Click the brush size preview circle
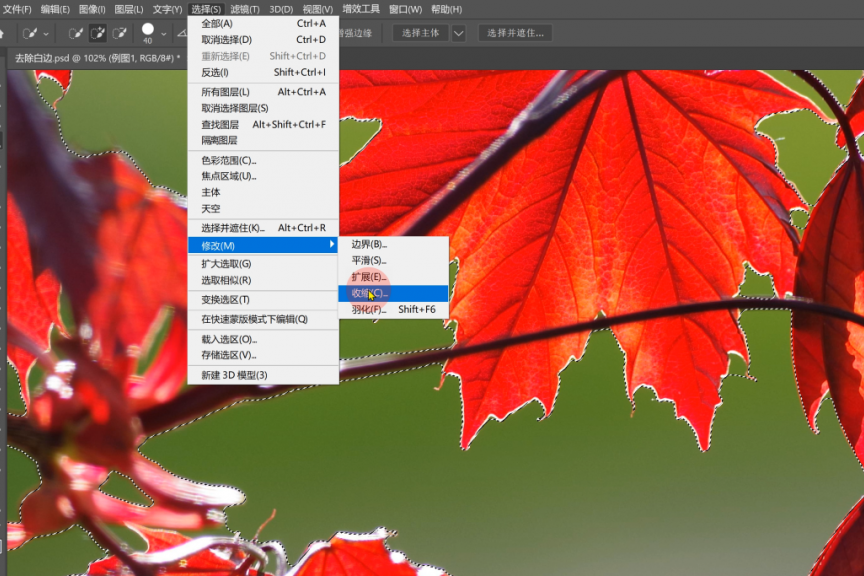 pyautogui.click(x=148, y=30)
